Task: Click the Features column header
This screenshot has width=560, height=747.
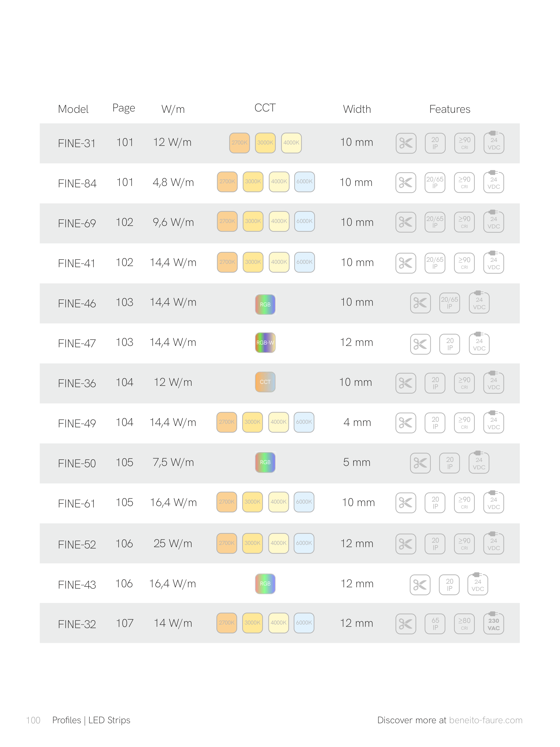Action: (450, 109)
